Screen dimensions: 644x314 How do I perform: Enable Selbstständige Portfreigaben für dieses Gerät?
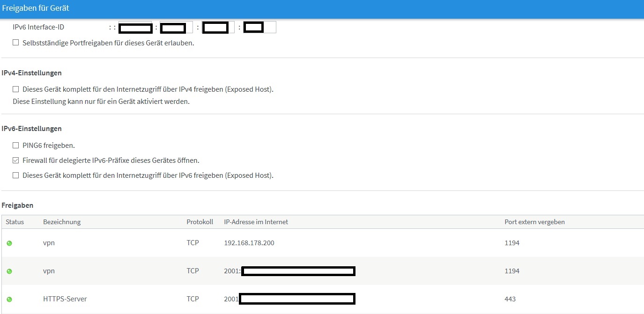coord(16,43)
